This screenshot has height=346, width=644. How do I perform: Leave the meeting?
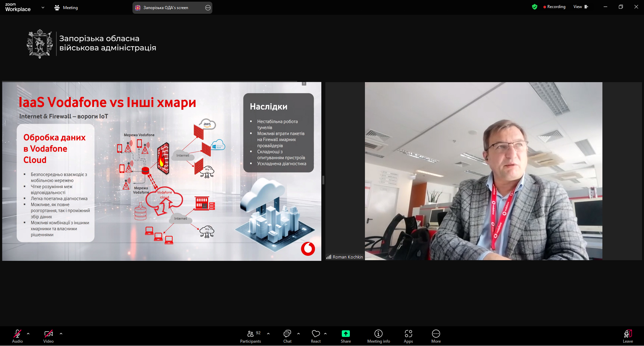click(x=628, y=336)
